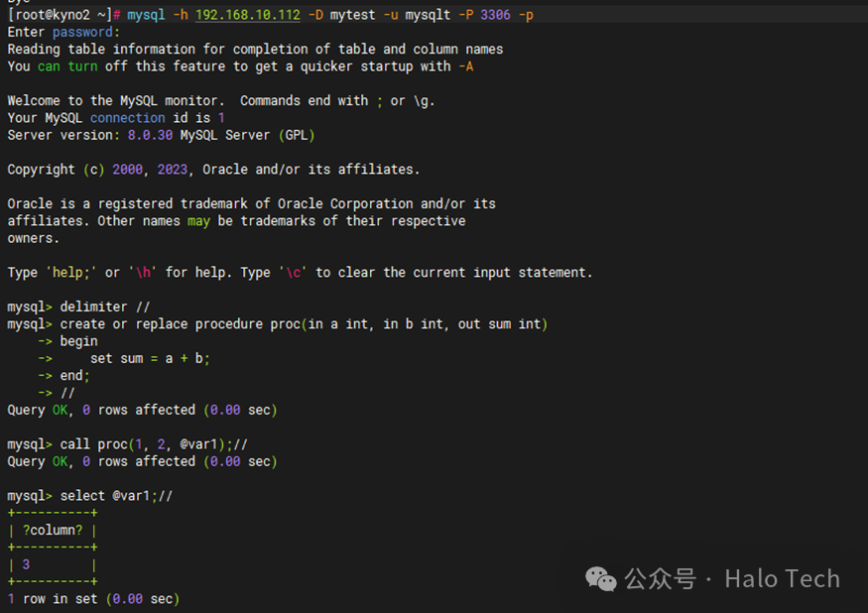Click the username mysqlt in the command

pyautogui.click(x=428, y=15)
